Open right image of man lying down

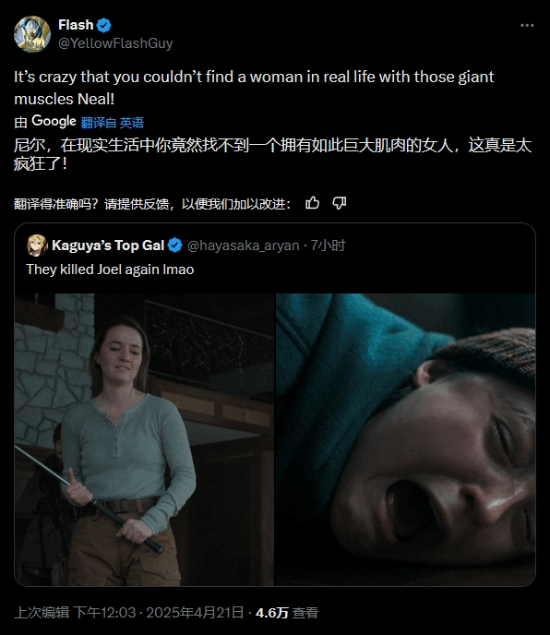click(x=405, y=439)
